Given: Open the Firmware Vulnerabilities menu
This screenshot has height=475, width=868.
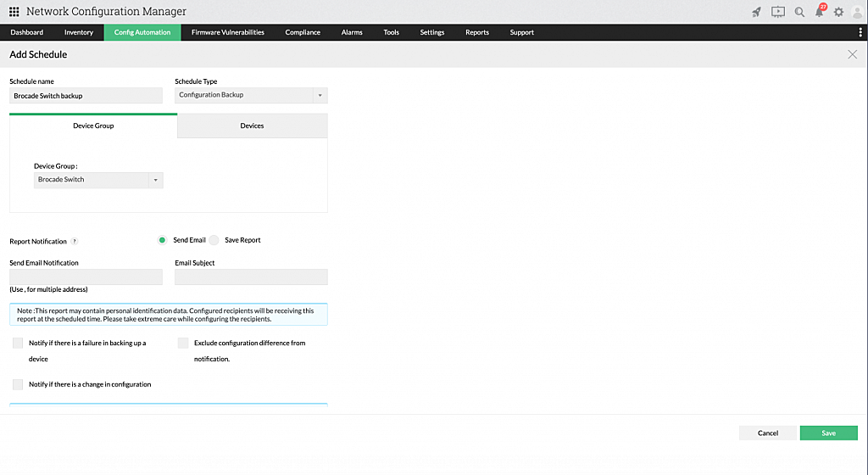Looking at the screenshot, I should [227, 32].
